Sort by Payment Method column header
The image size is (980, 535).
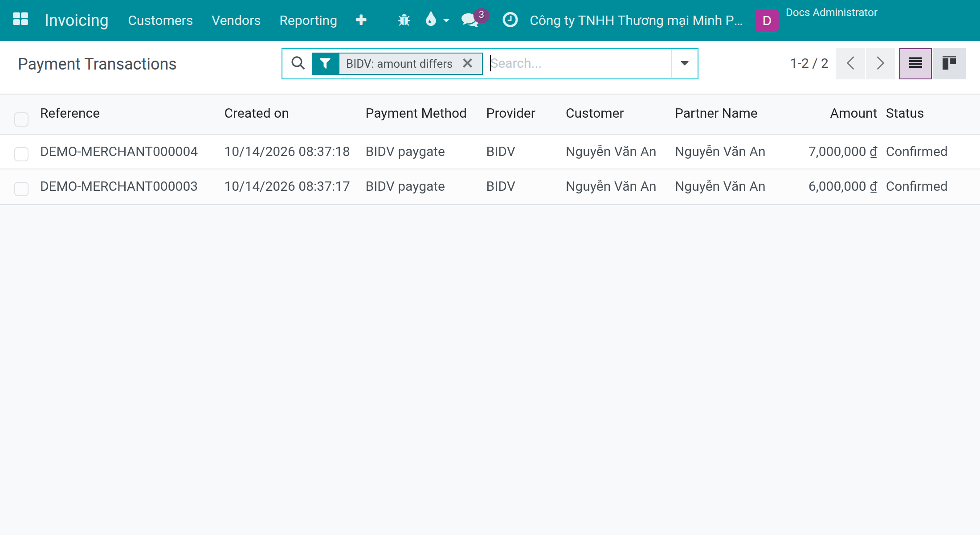point(416,113)
